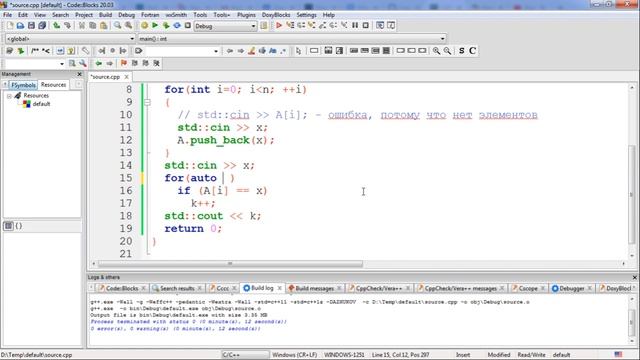640x360 pixels.
Task: Switch to the Debugger log tab
Action: click(571, 288)
